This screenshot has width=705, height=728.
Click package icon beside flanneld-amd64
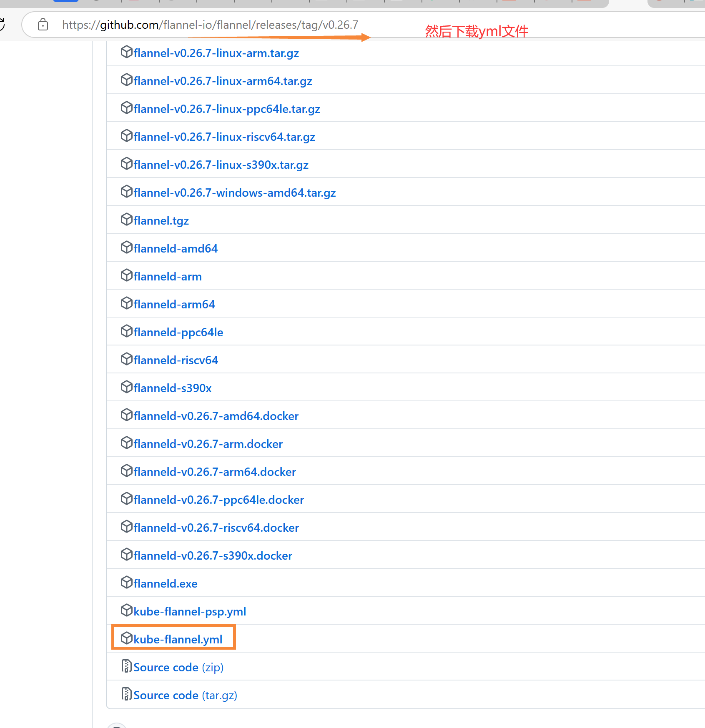tap(126, 247)
